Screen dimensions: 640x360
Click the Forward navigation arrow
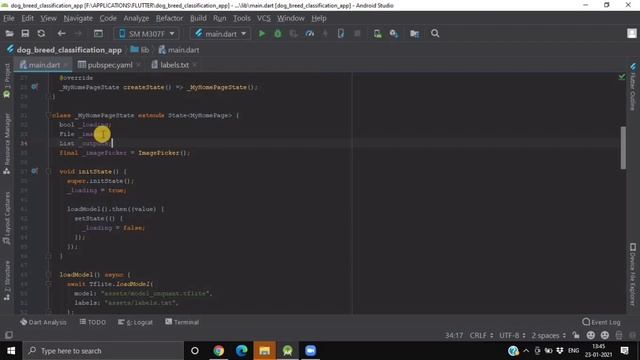click(x=78, y=33)
